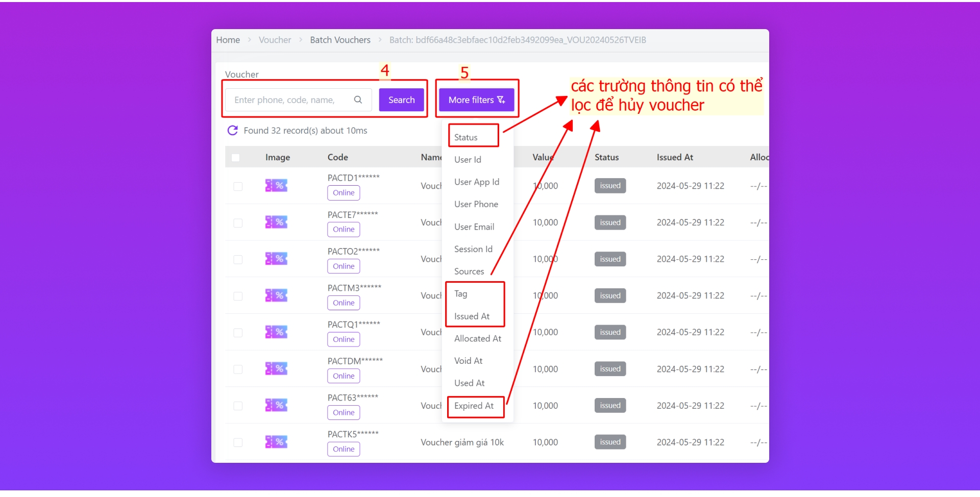This screenshot has height=497, width=980.
Task: Open the More filters dropdown
Action: [x=476, y=100]
